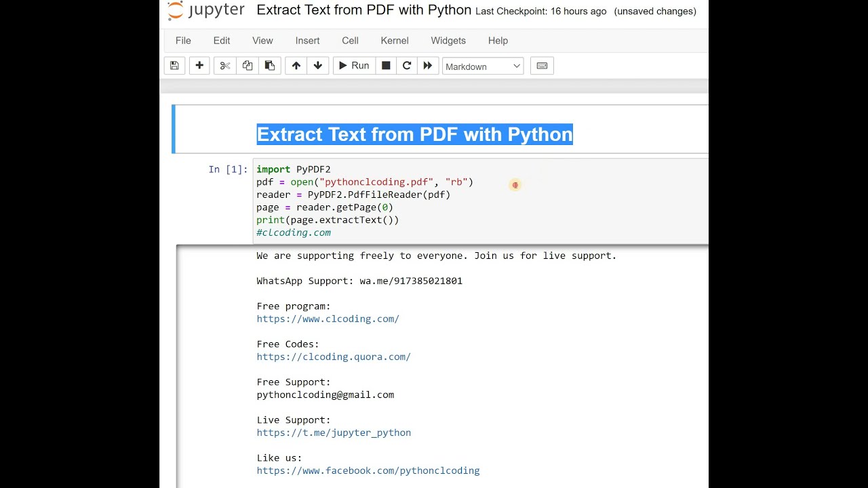Open the Kernel menu
The width and height of the screenshot is (868, 488).
point(395,41)
